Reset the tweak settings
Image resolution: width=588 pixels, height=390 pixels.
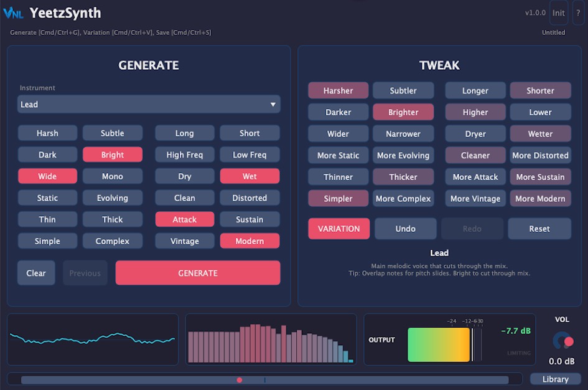click(539, 229)
